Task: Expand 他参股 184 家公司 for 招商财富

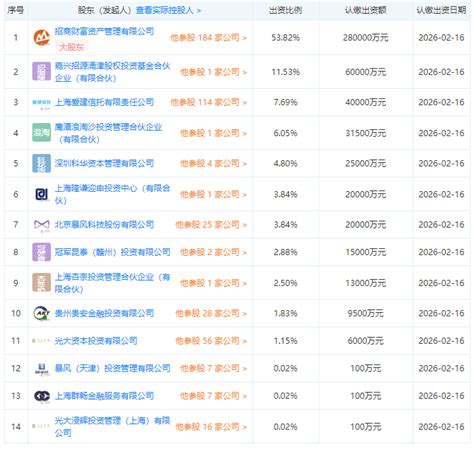Action: pyautogui.click(x=209, y=38)
